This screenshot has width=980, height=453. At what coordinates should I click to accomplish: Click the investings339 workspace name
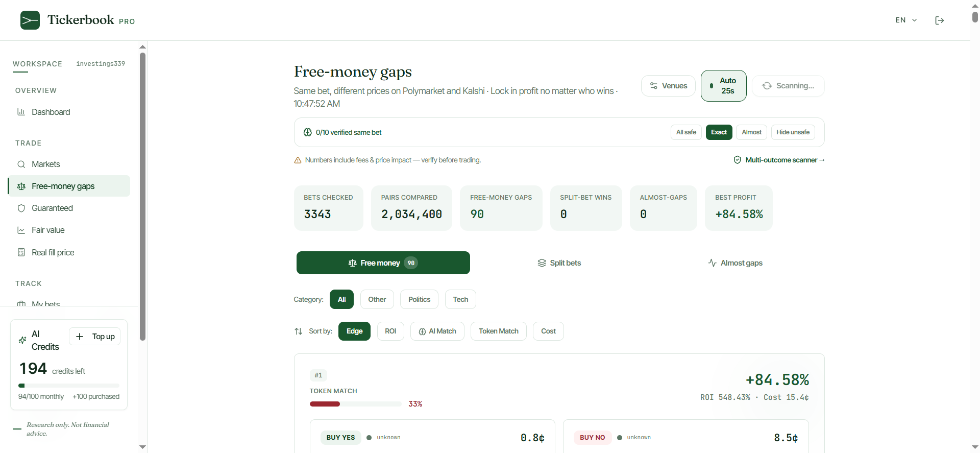(x=101, y=64)
